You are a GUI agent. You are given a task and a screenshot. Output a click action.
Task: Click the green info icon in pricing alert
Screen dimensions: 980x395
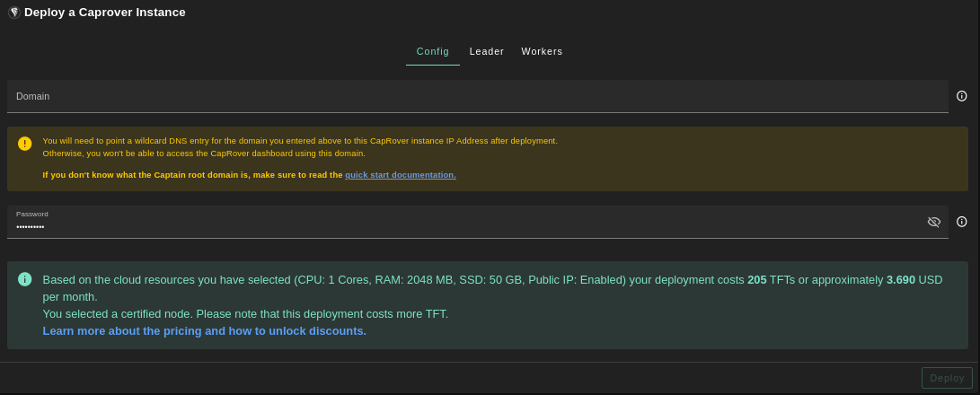point(25,279)
